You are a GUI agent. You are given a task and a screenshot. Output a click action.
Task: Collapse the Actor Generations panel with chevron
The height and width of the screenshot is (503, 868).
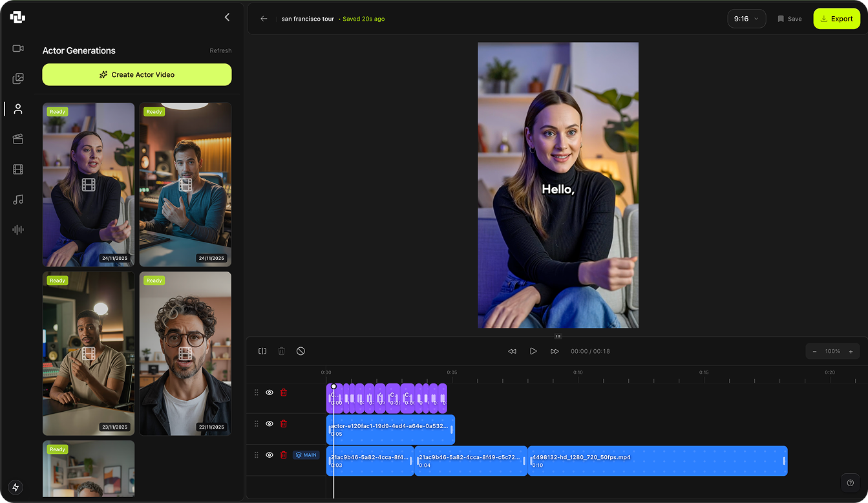tap(227, 17)
